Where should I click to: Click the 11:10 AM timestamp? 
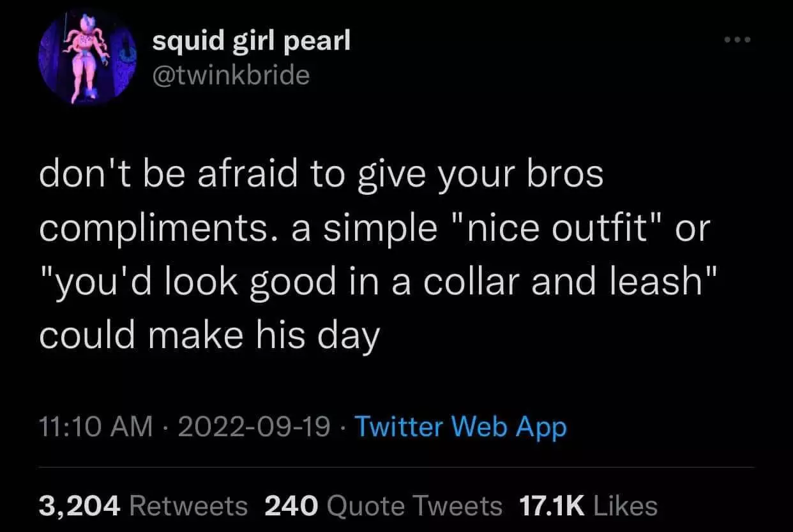(96, 427)
